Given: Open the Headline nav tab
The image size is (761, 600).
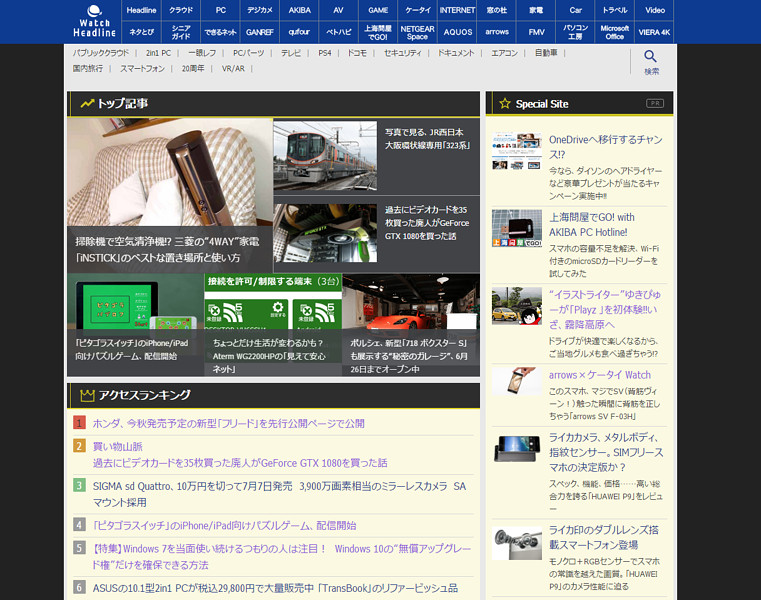Looking at the screenshot, I should click(x=141, y=10).
